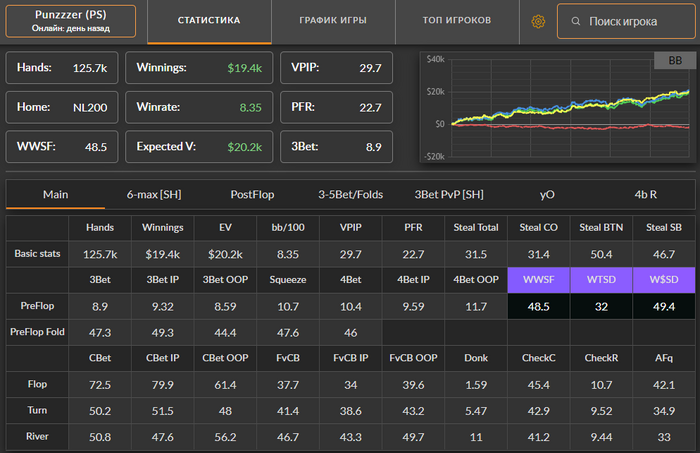The width and height of the screenshot is (700, 453).
Task: Click the 3Bet 8.9 summary box
Action: click(x=336, y=146)
